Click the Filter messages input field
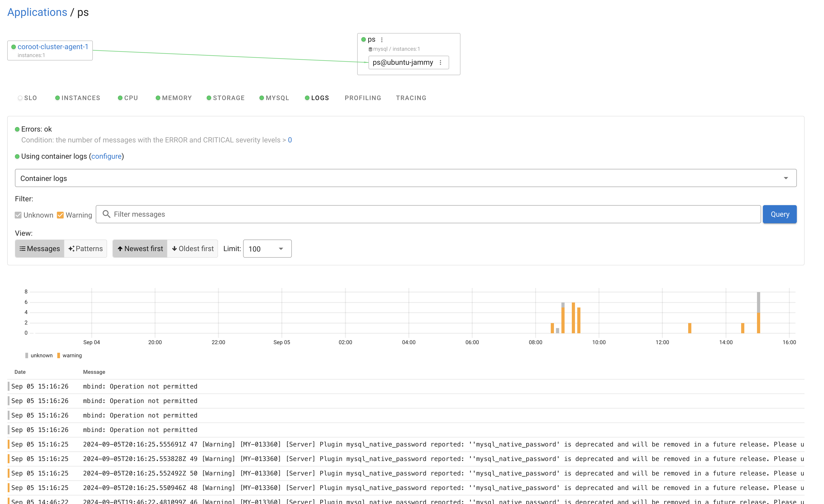Viewport: 824px width, 504px height. click(428, 214)
